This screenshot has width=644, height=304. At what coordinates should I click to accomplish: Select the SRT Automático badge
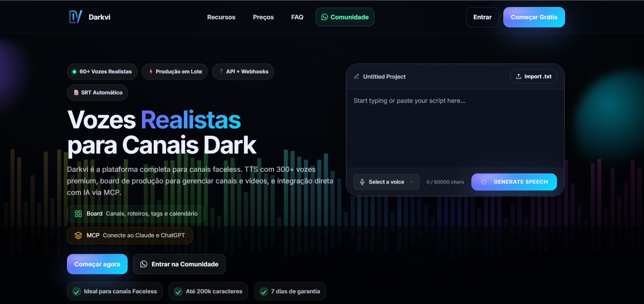[98, 93]
